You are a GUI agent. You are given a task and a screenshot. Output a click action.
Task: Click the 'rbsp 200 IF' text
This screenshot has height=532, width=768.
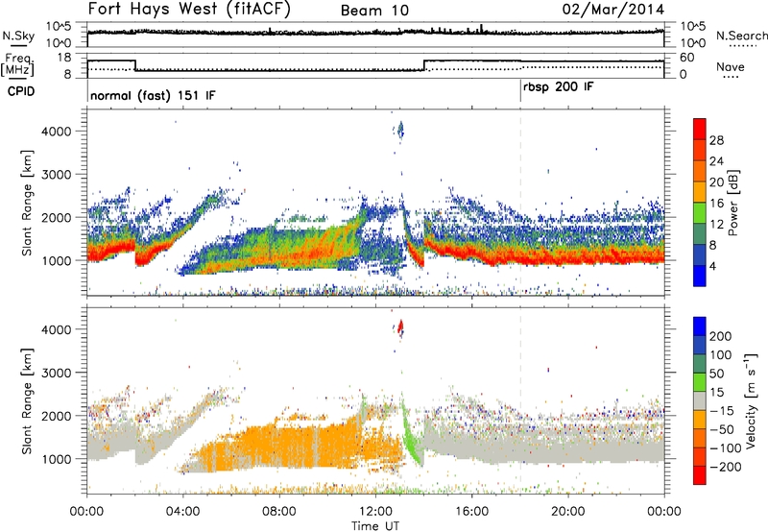559,87
